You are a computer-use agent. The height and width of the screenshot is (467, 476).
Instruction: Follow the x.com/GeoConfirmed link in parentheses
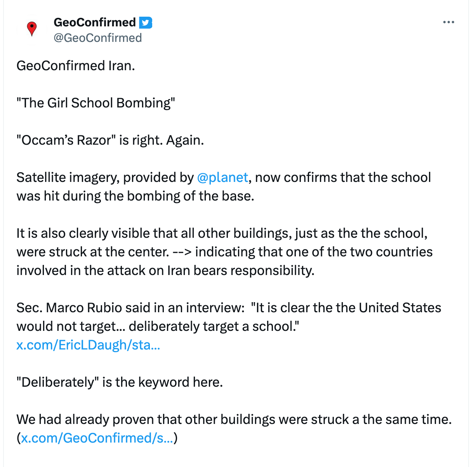pos(97,438)
